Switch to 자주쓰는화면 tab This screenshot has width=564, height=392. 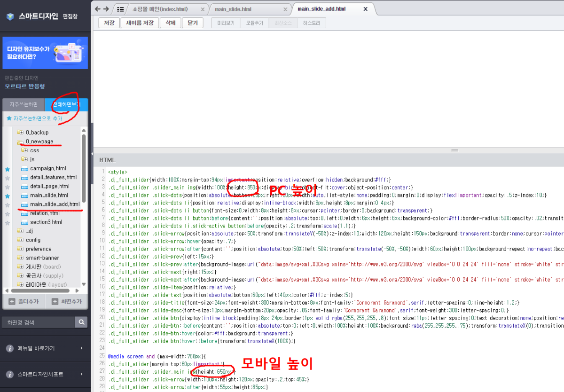pos(23,105)
